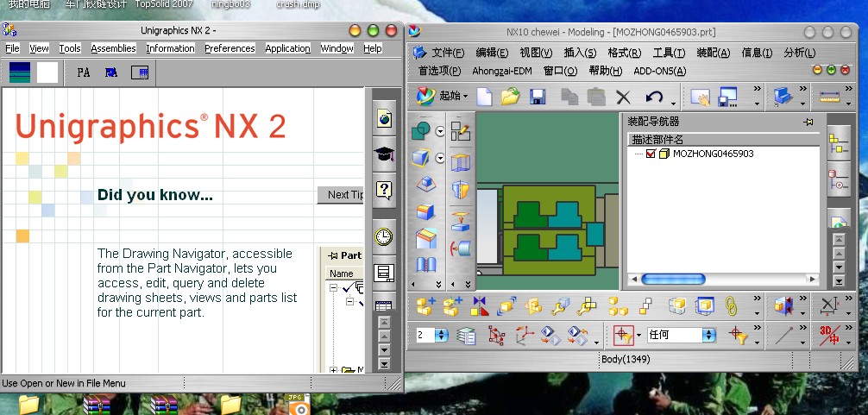
Task: Select the dark blue color swatch in NX 2 toolbar
Action: [20, 72]
